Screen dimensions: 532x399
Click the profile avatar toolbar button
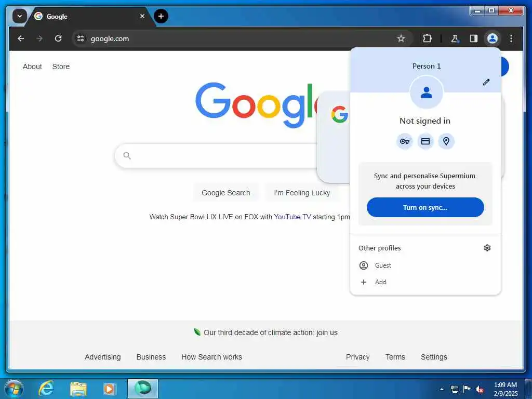pos(493,38)
